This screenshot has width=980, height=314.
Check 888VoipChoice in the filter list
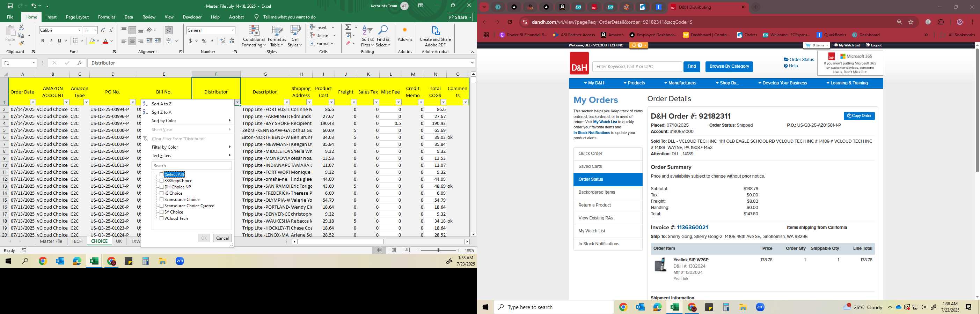(x=162, y=181)
